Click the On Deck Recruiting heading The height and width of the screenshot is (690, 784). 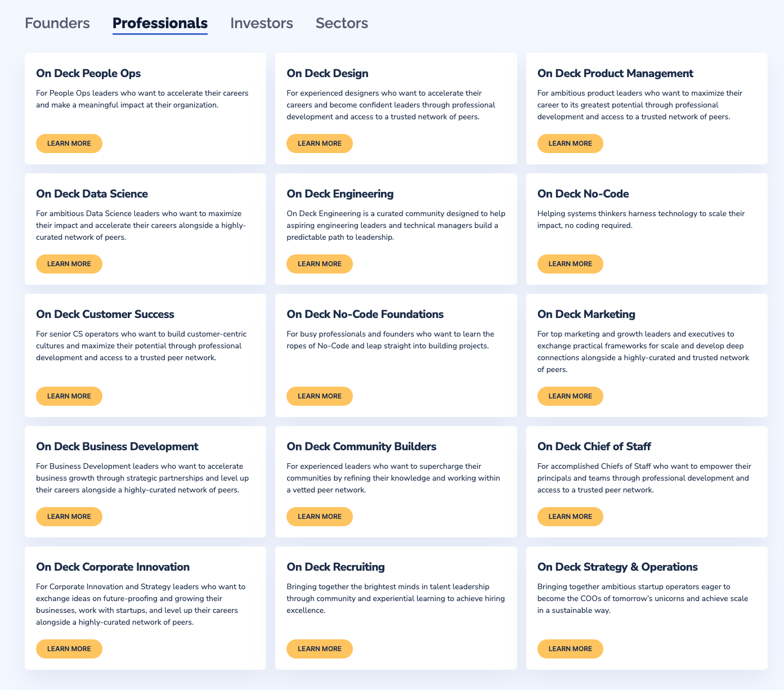coord(336,567)
